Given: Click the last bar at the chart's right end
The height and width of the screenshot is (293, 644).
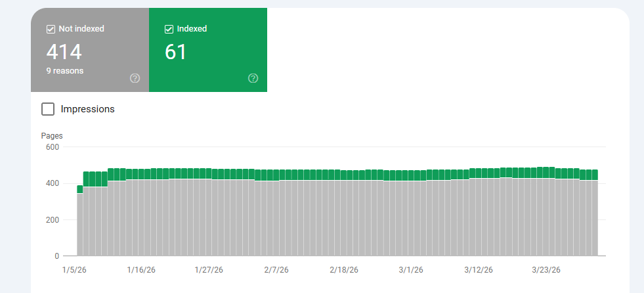Looking at the screenshot, I should (594, 217).
